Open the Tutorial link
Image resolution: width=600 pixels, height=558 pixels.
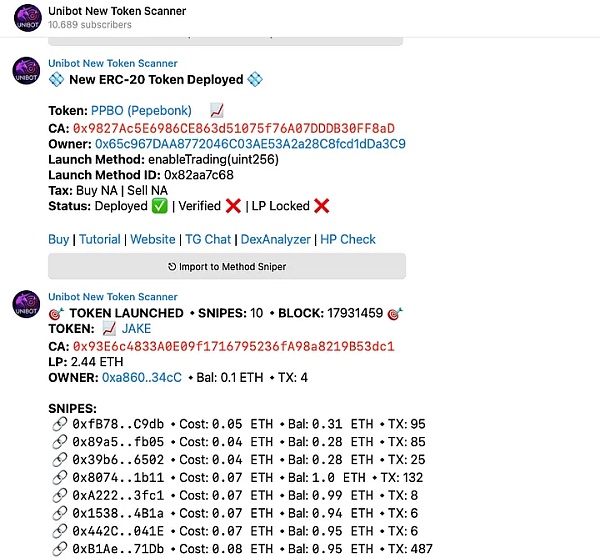100,240
